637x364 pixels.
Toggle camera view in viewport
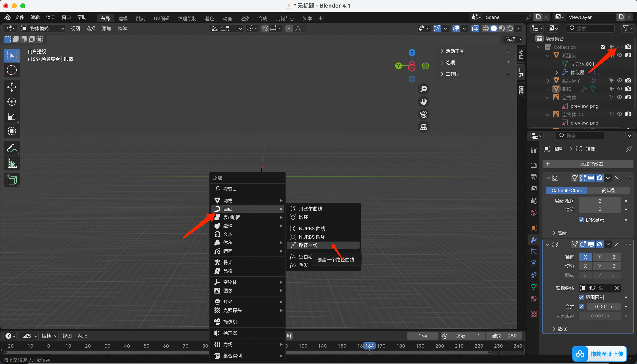pyautogui.click(x=423, y=114)
